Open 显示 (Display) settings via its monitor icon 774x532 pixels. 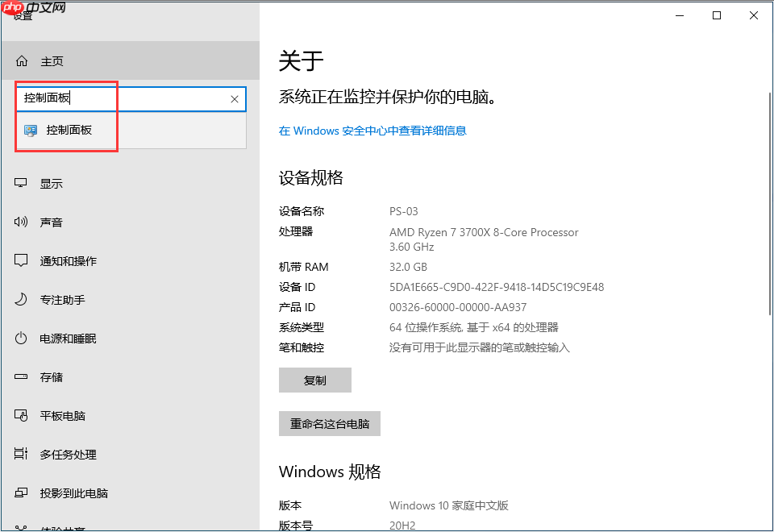pos(20,183)
